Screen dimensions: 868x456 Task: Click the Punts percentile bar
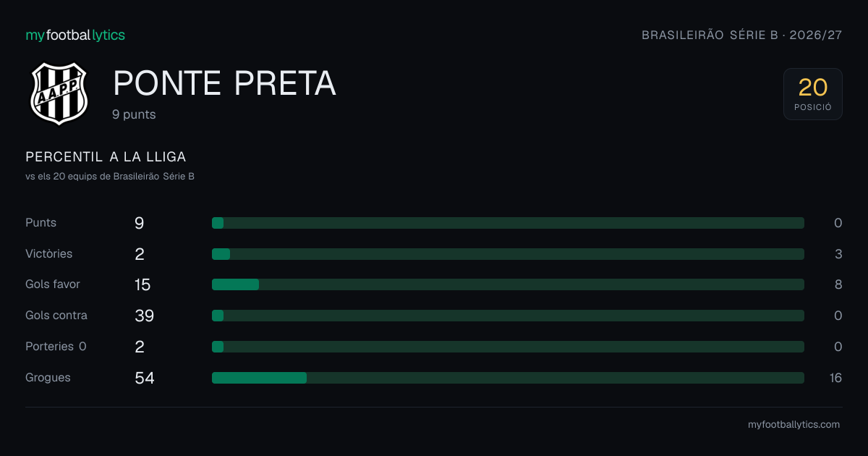pos(508,223)
